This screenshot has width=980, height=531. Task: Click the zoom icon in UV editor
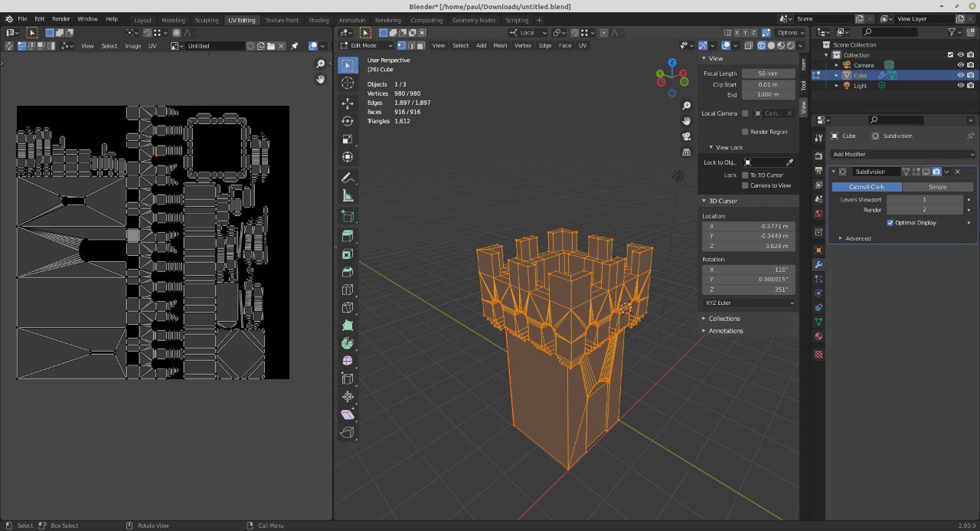(x=321, y=64)
